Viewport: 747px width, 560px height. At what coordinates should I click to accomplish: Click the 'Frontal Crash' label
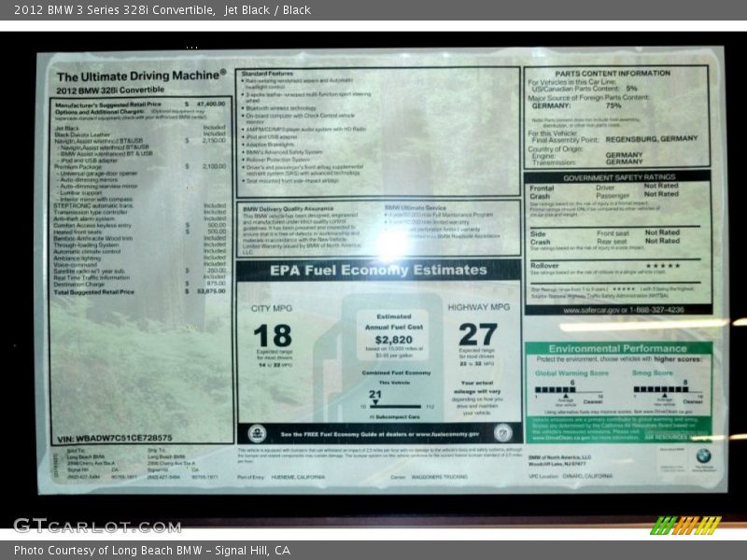[x=542, y=192]
